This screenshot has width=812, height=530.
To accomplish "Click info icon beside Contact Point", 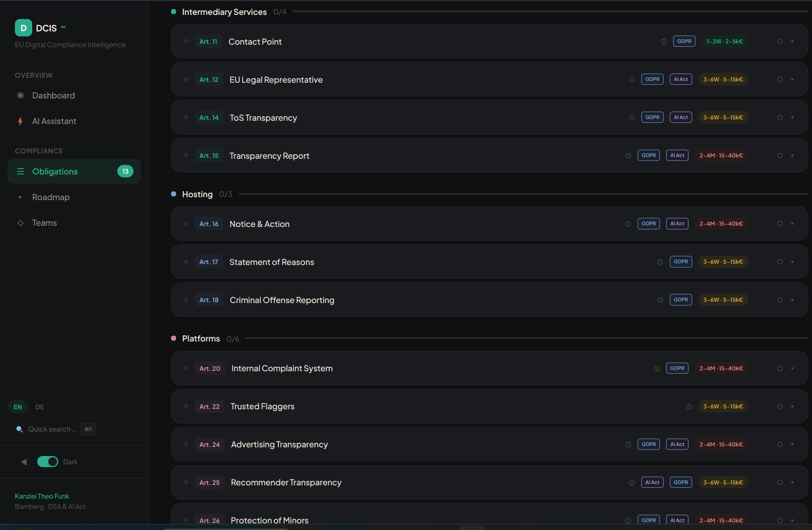I will point(664,42).
